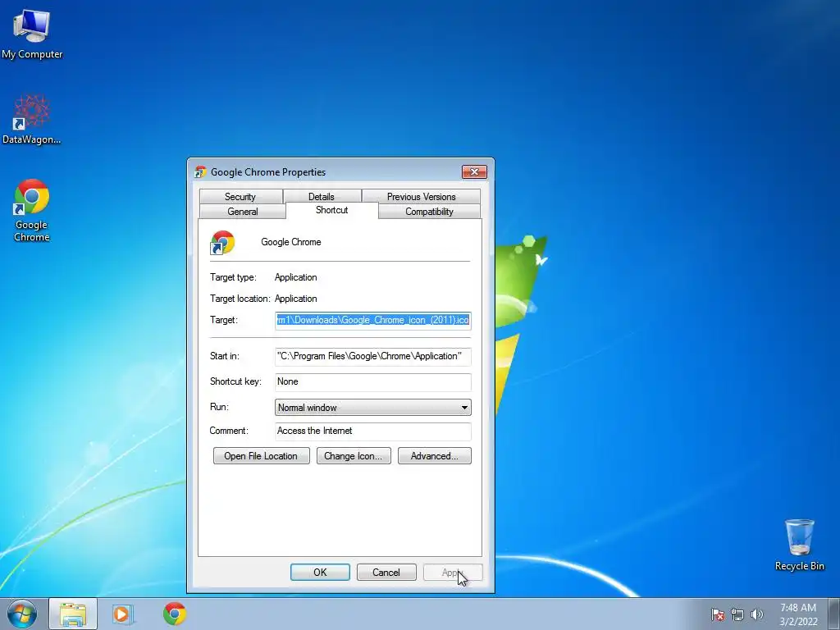Viewport: 840px width, 630px height.
Task: Click the Change Icon button
Action: coord(354,456)
